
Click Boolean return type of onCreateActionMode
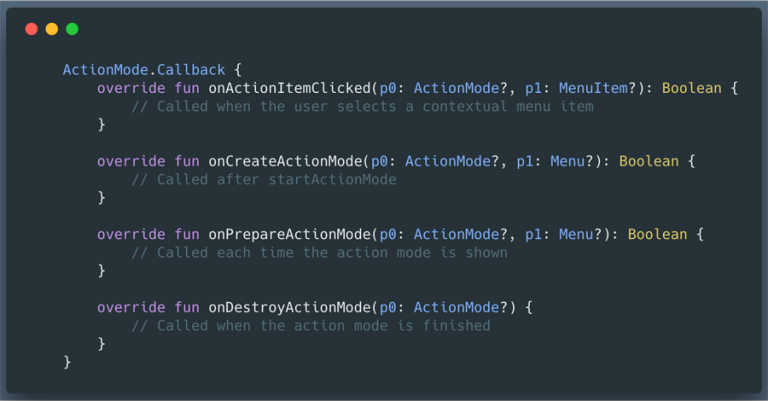coord(653,161)
